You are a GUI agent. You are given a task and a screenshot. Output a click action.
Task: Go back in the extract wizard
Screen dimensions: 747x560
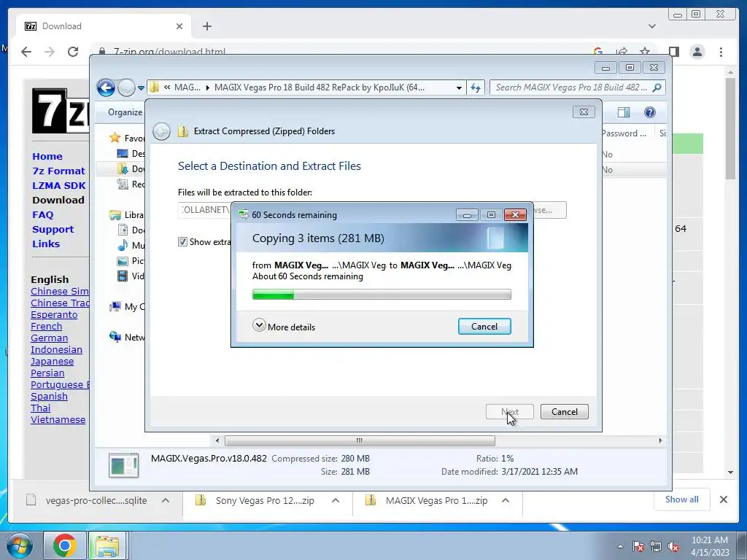point(161,131)
